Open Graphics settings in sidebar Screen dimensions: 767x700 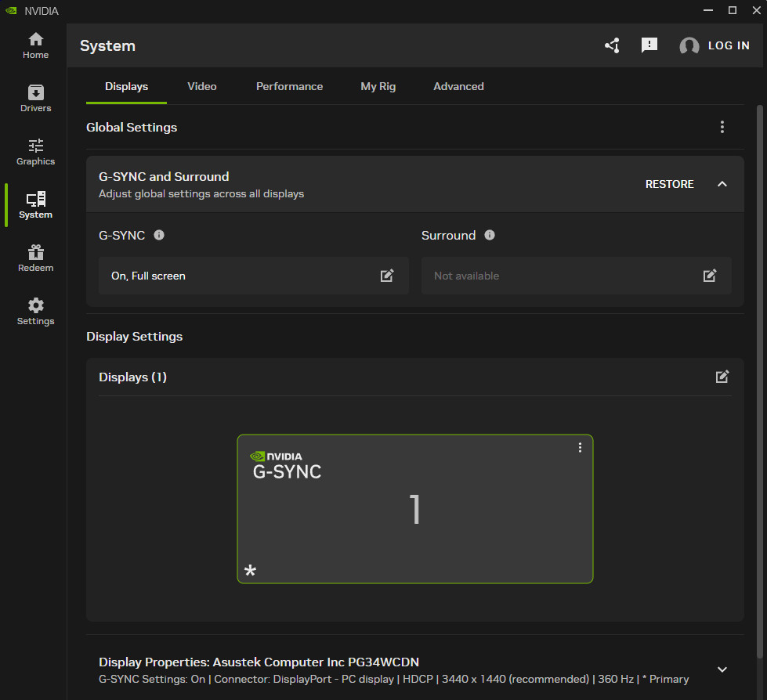(x=35, y=153)
